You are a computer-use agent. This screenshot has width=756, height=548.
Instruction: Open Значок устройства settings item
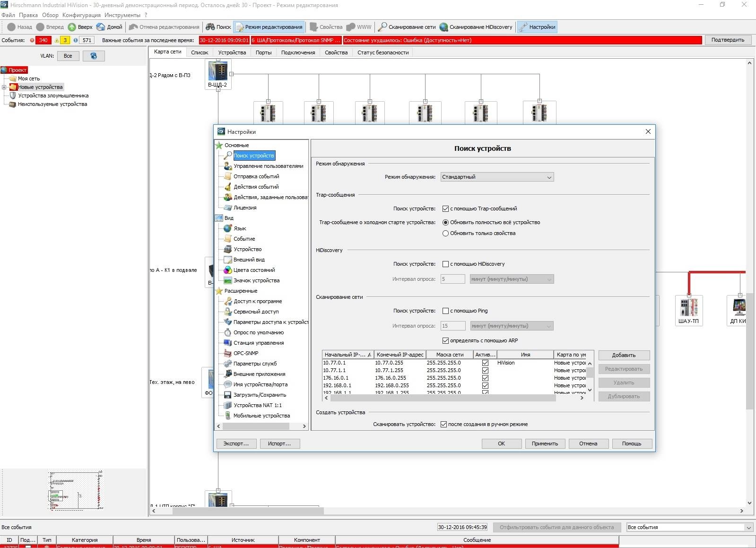click(256, 280)
